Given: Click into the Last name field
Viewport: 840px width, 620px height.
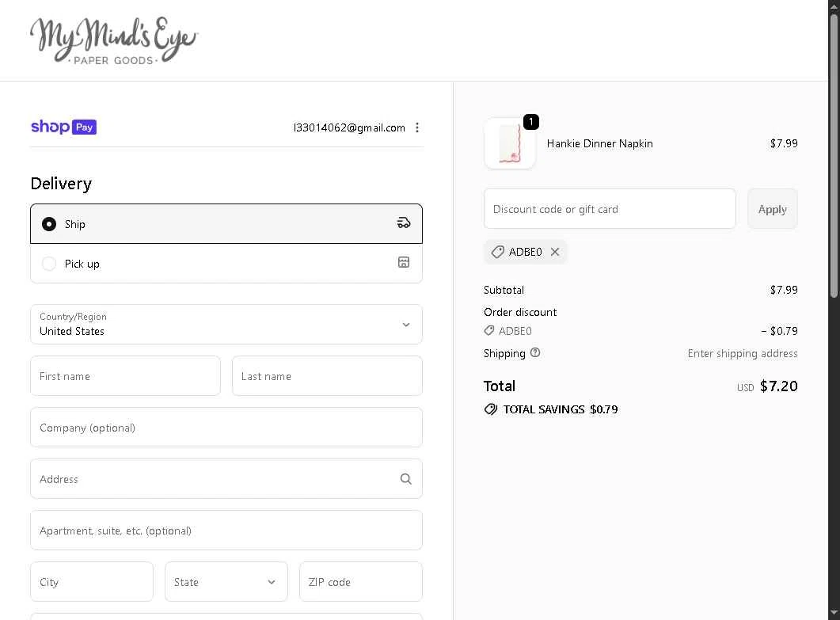Looking at the screenshot, I should (327, 375).
